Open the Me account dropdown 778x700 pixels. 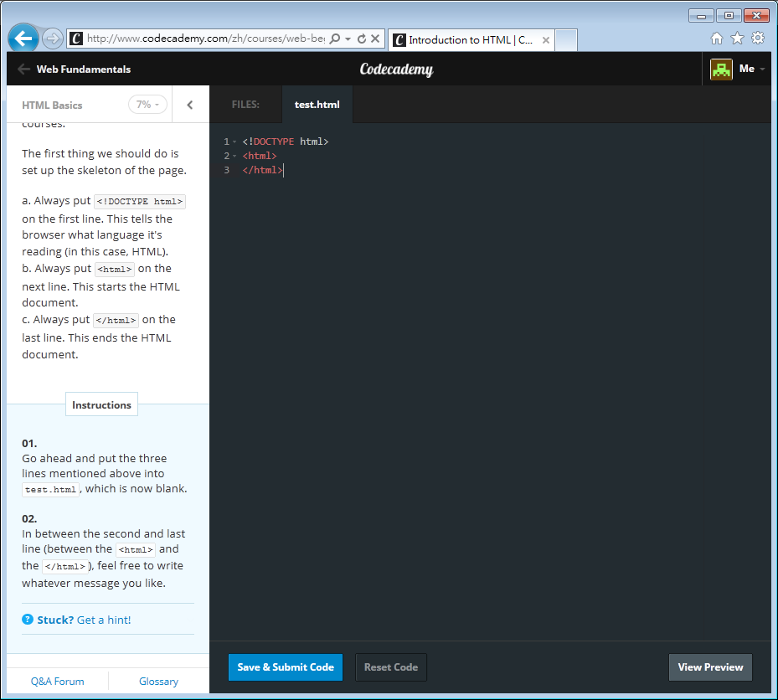pyautogui.click(x=752, y=69)
